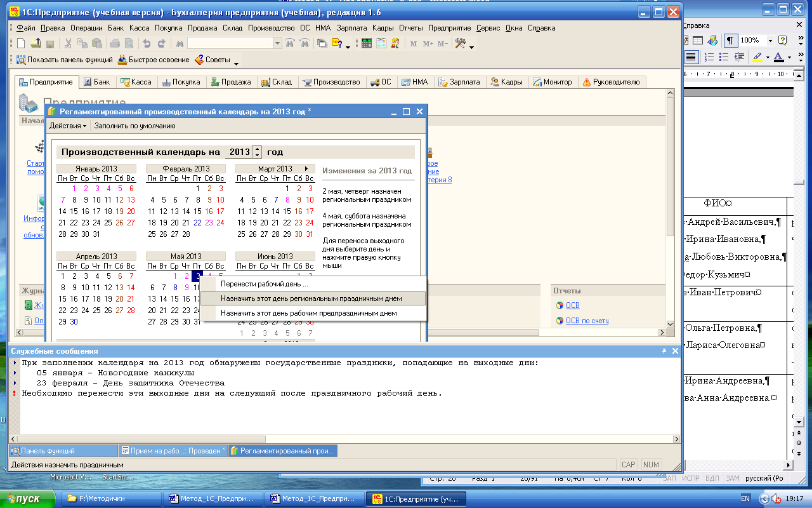812x508 pixels.
Task: Choose Перенести рабочий день in the context menu
Action: tap(264, 284)
